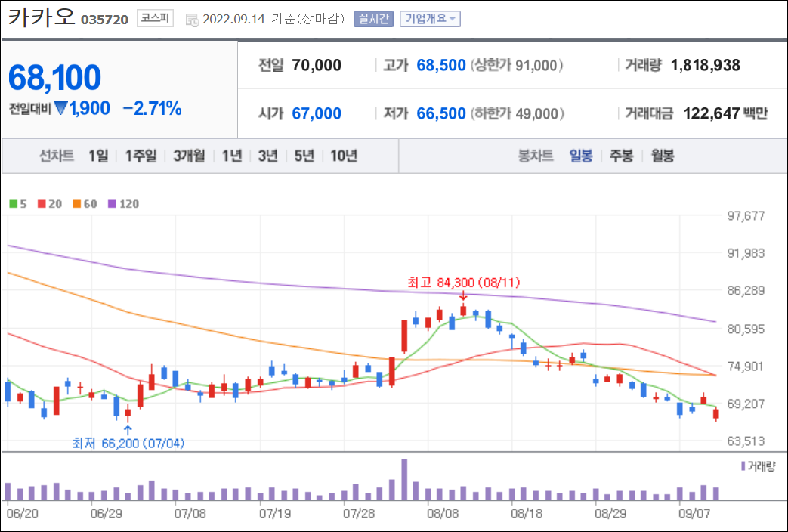The image size is (788, 532).
Task: Click the 저가 value 66,500
Action: coord(441,113)
